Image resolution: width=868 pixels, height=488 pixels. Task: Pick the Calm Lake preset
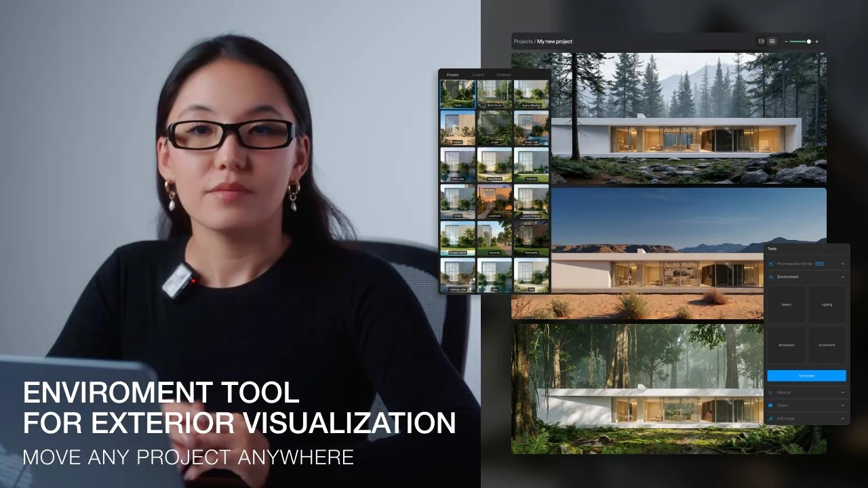[457, 165]
